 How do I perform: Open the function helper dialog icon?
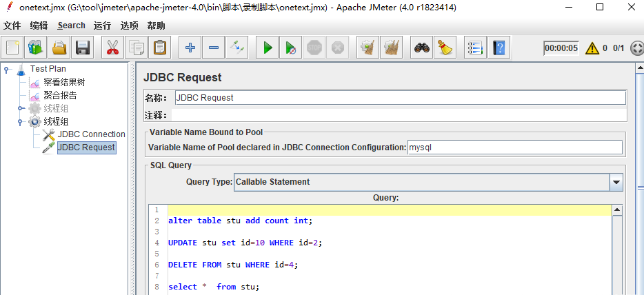pyautogui.click(x=475, y=48)
